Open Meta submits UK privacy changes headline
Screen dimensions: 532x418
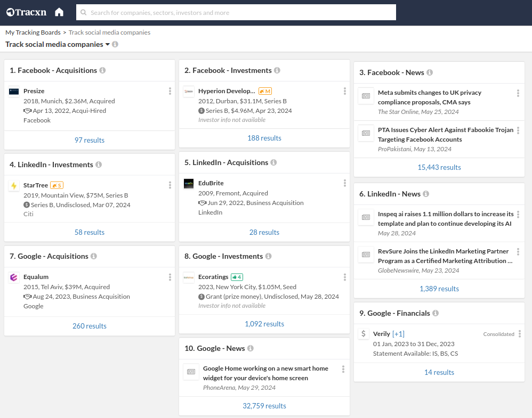pos(430,97)
